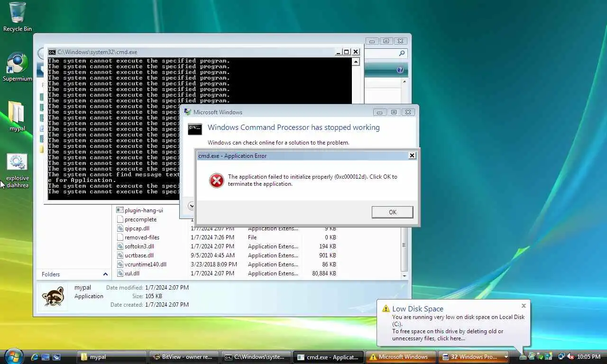Image resolution: width=607 pixels, height=364 pixels.
Task: Select the xul.dll file icon
Action: click(120, 273)
